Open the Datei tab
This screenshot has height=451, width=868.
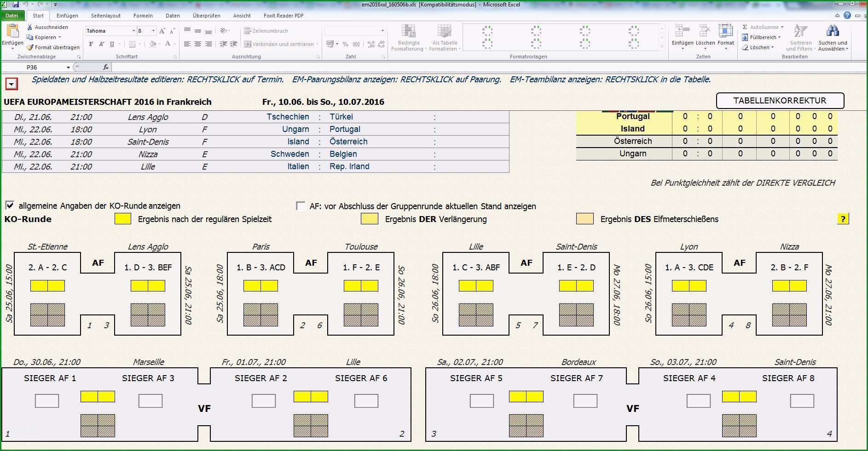click(x=12, y=16)
